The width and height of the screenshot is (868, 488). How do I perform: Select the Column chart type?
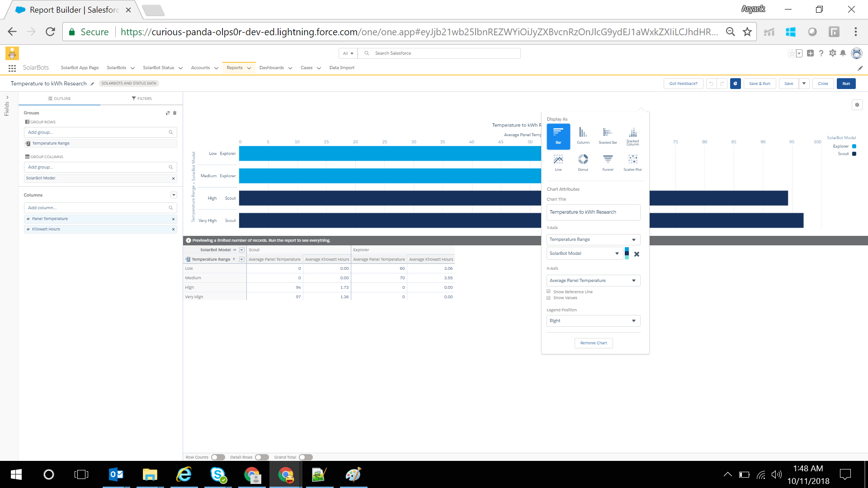pos(583,136)
